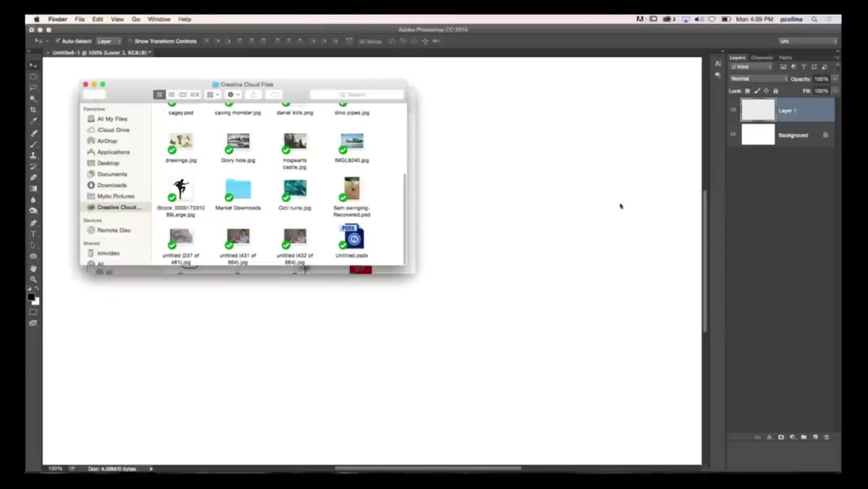Select the Quick Selection tool
The height and width of the screenshot is (489, 868).
point(33,98)
